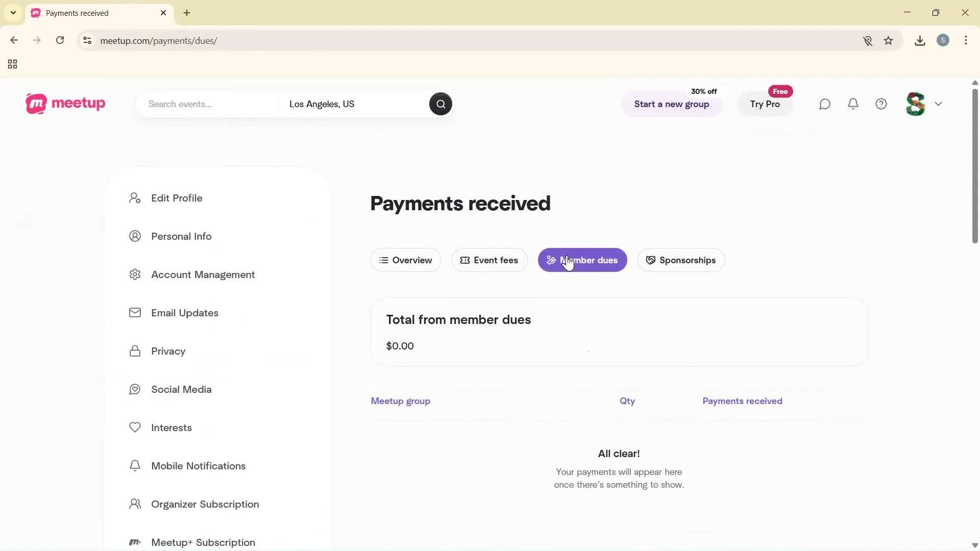The height and width of the screenshot is (551, 980).
Task: Click the Try Pro button
Action: (x=765, y=104)
